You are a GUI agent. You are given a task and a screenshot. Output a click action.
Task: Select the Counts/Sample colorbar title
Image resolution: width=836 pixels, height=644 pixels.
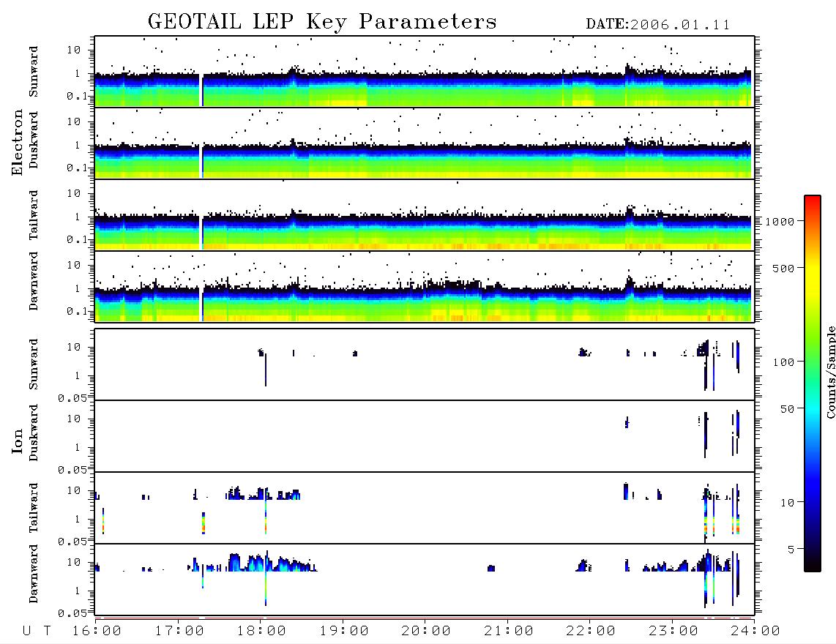click(x=831, y=372)
